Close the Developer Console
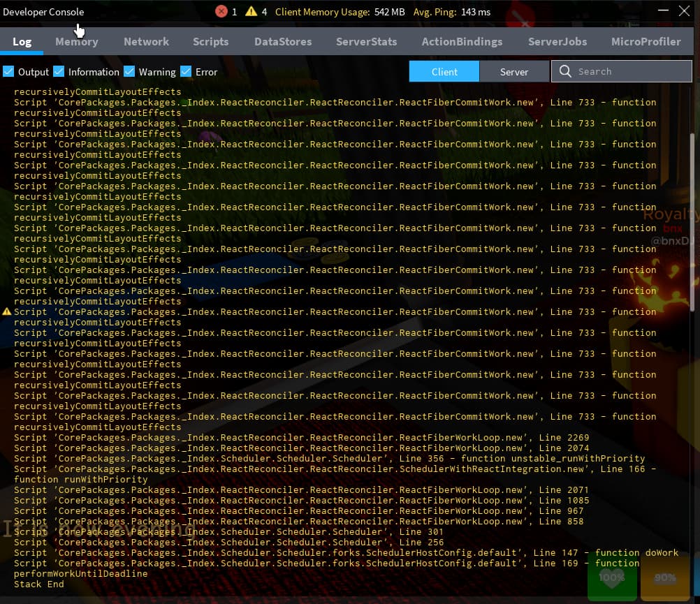This screenshot has width=700, height=604. click(x=684, y=10)
